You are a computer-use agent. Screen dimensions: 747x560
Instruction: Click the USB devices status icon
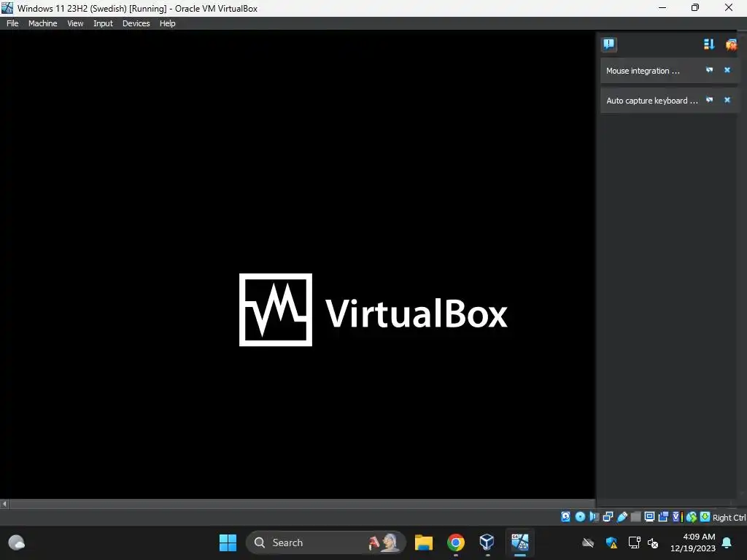622,517
